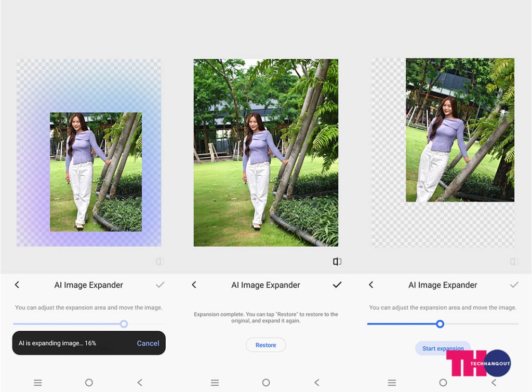Image resolution: width=532 pixels, height=392 pixels.
Task: Tap the dimmed confirm checkmark on the left screen
Action: [160, 285]
